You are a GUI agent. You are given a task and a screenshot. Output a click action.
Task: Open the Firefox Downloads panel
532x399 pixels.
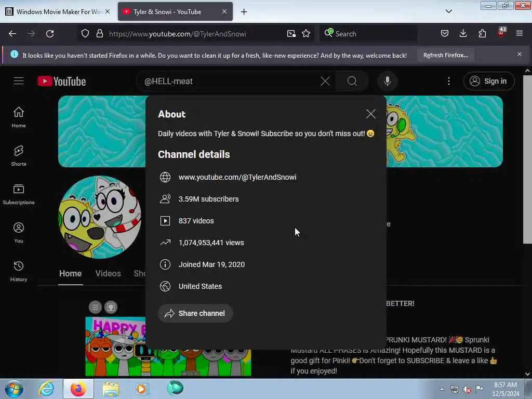click(463, 34)
